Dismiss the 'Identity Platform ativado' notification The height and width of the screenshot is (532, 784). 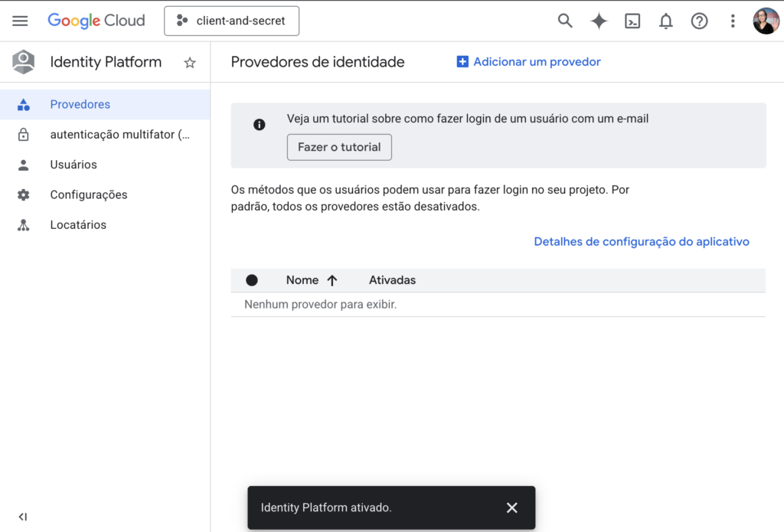pyautogui.click(x=512, y=508)
